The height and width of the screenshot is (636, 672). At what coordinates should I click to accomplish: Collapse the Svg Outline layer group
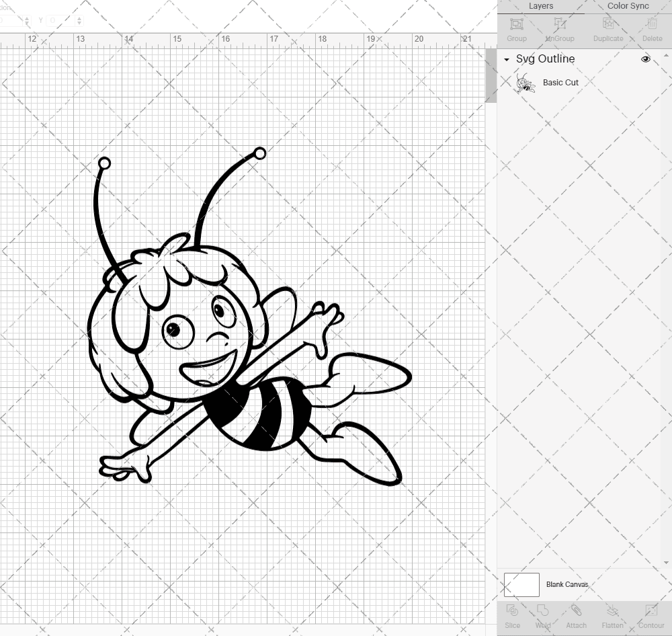506,59
